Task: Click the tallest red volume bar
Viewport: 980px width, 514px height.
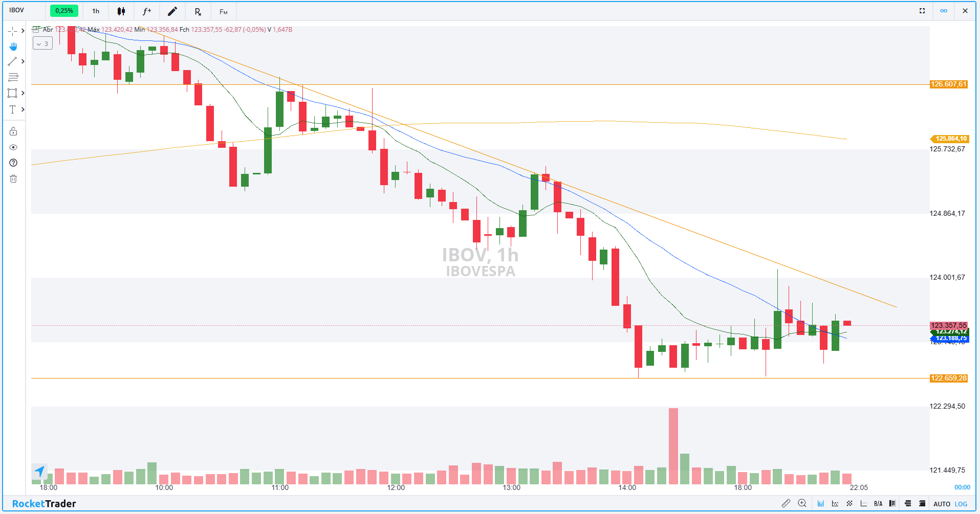Action: [x=673, y=446]
